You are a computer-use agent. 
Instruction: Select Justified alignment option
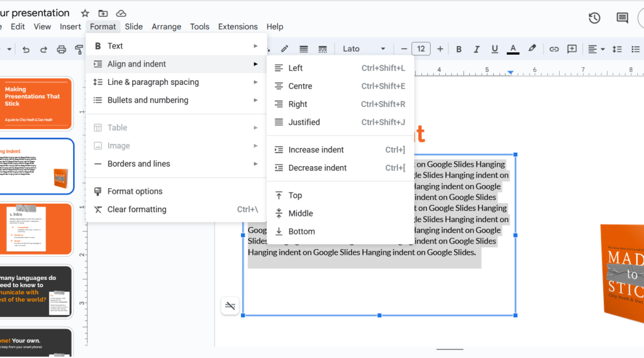(x=304, y=122)
